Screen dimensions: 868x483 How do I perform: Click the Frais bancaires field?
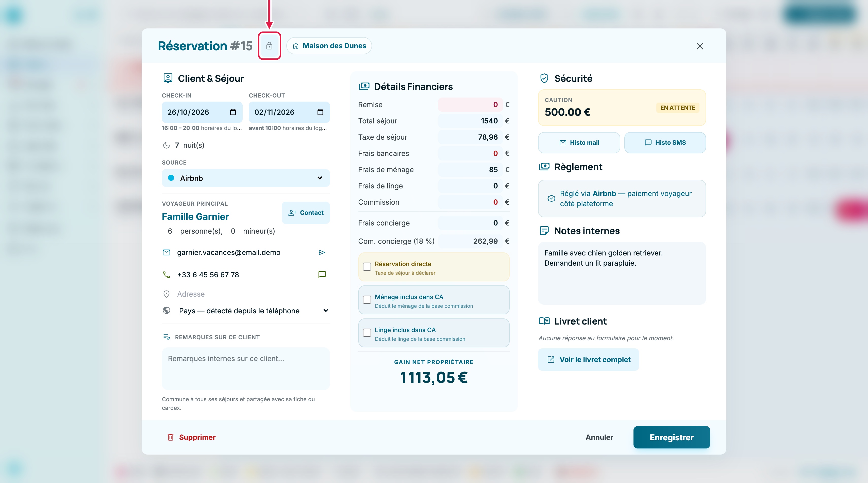(x=470, y=153)
